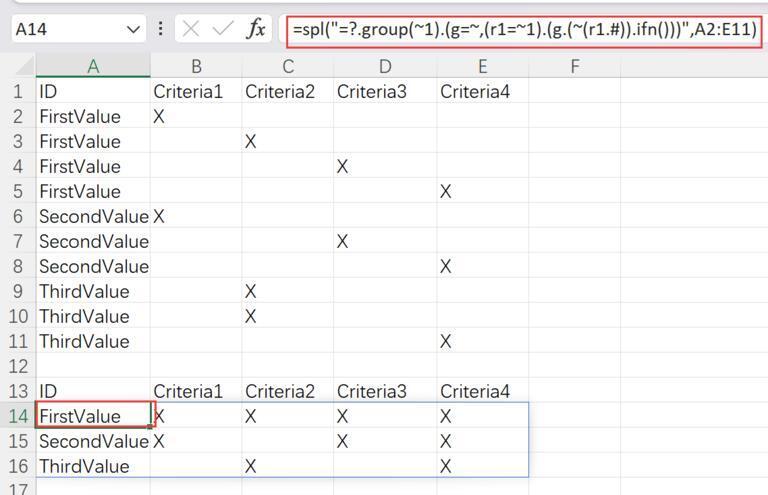The height and width of the screenshot is (495, 768).
Task: Click cell B1 labeled Criteria1
Action: (196, 91)
